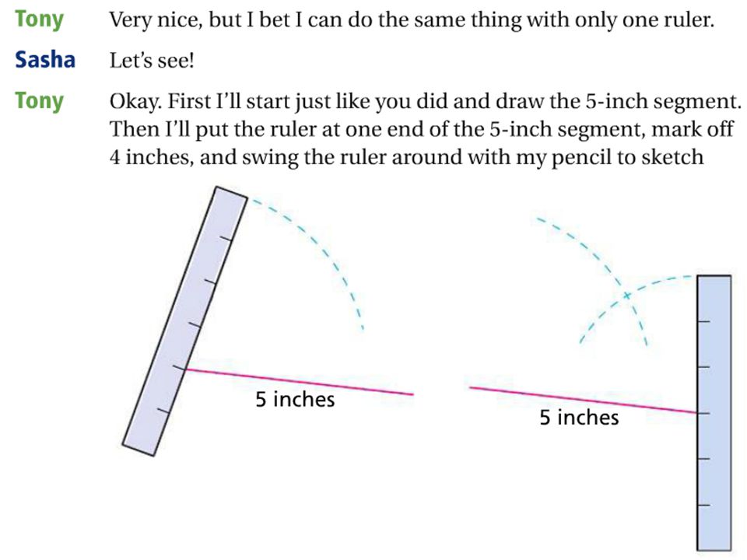The image size is (747, 560).
Task: Click the line starting with "4 inches, and swing"
Action: pyautogui.click(x=406, y=157)
